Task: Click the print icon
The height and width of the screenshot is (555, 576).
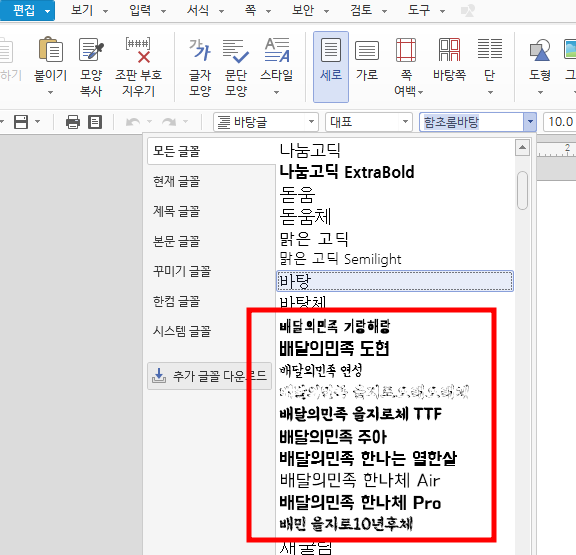Action: 73,122
